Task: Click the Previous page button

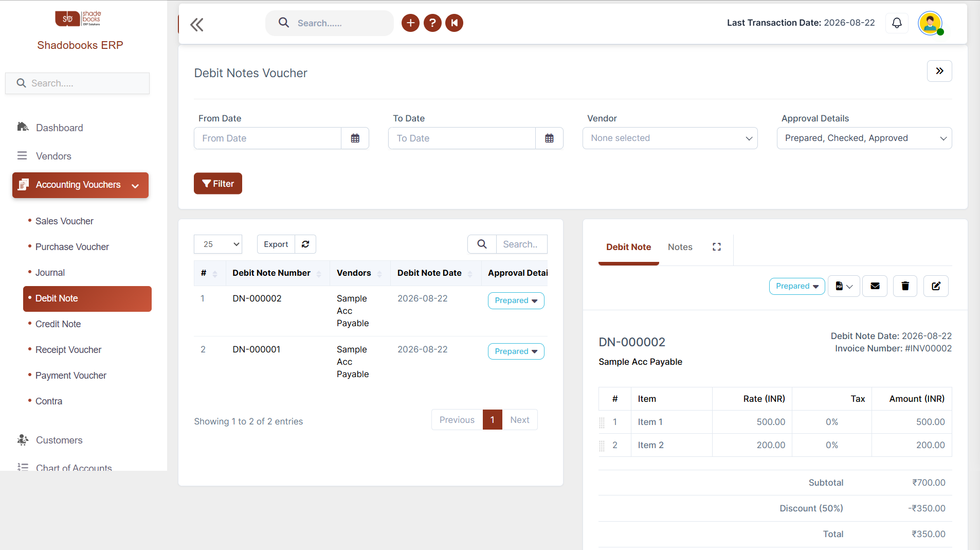Action: coord(457,420)
